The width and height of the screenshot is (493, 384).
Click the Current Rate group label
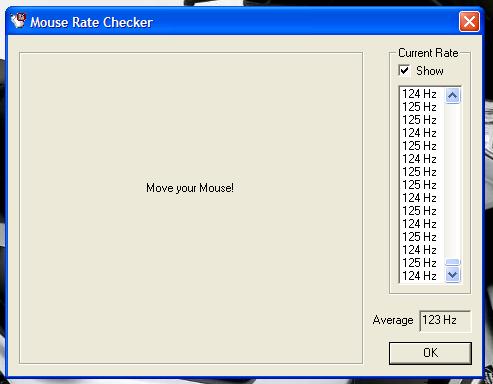click(x=428, y=53)
